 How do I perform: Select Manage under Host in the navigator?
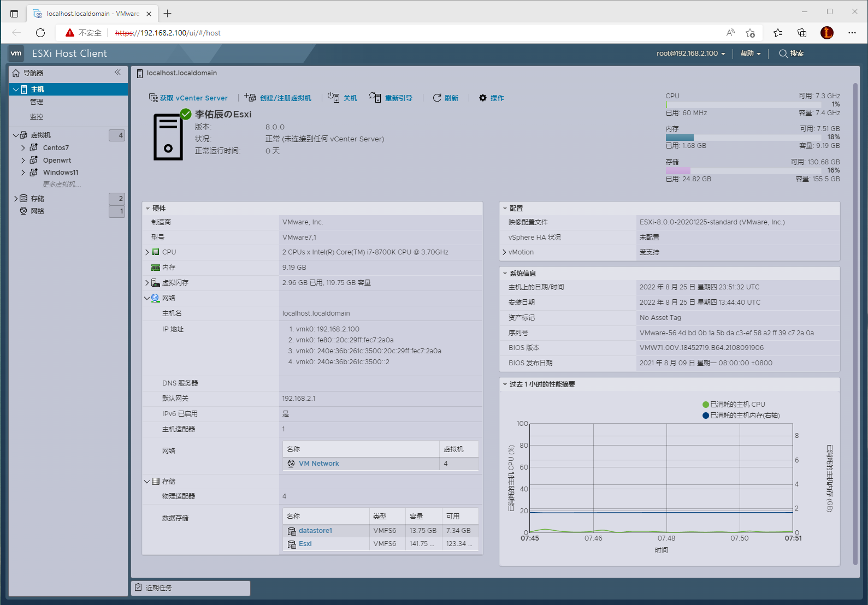click(37, 102)
